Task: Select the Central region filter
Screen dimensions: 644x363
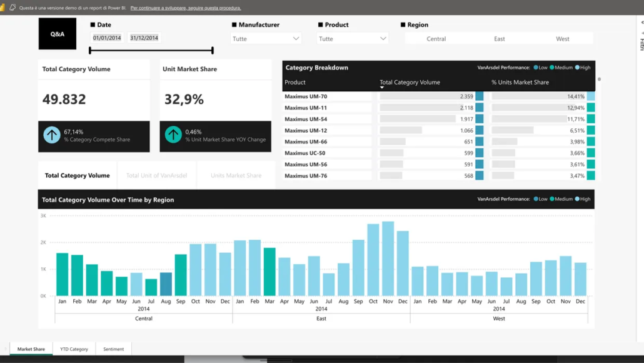Action: (x=436, y=39)
